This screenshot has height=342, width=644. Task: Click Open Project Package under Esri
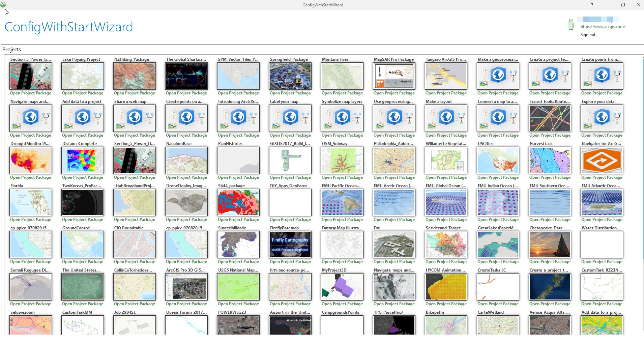[x=394, y=262]
